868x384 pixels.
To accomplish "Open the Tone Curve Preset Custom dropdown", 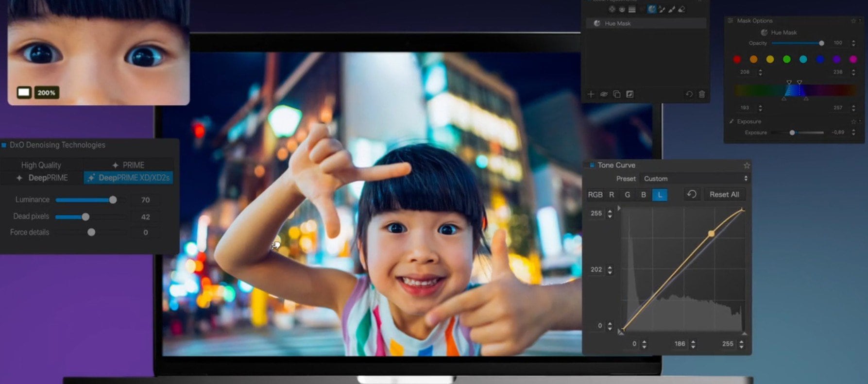I will (x=695, y=179).
